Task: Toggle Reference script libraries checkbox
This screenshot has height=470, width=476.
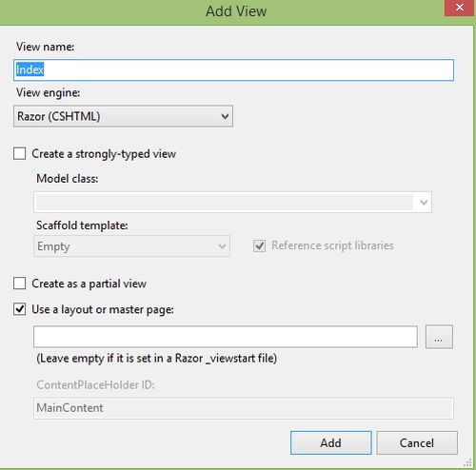Action: coord(259,245)
